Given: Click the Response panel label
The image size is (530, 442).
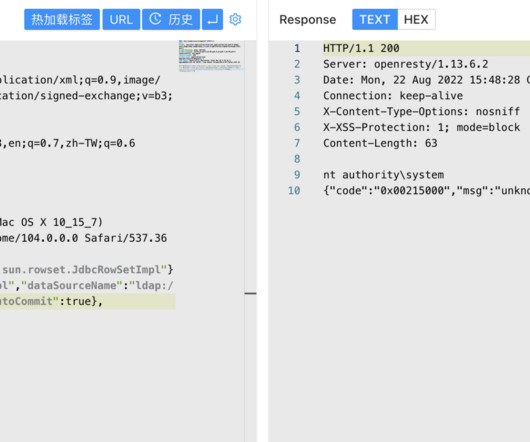Looking at the screenshot, I should (308, 20).
